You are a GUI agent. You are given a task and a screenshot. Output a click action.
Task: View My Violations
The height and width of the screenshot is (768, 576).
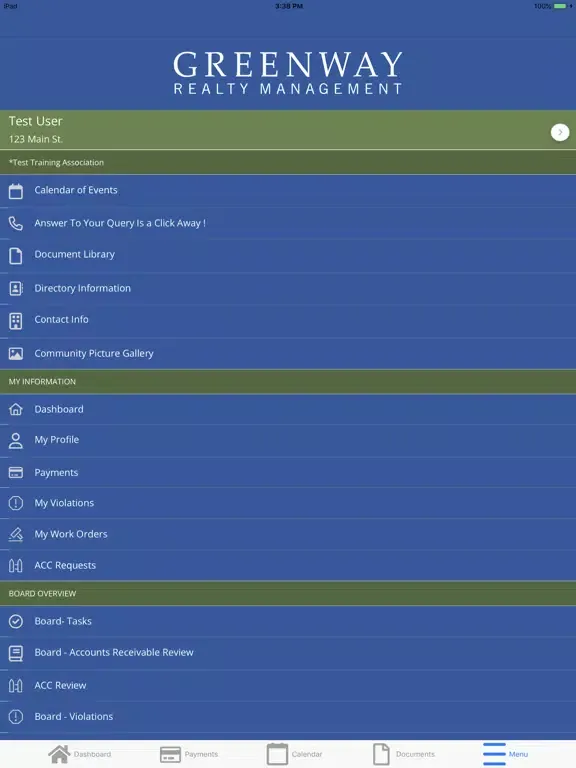288,503
